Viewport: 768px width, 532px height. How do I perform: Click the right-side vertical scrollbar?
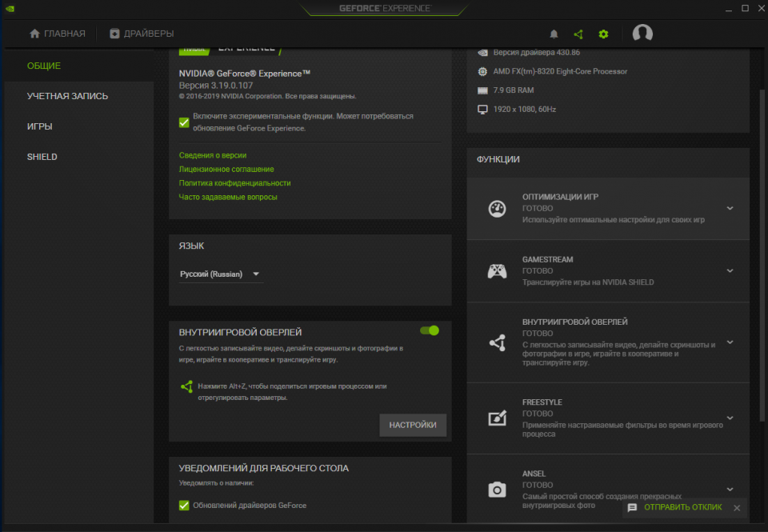tap(762, 254)
